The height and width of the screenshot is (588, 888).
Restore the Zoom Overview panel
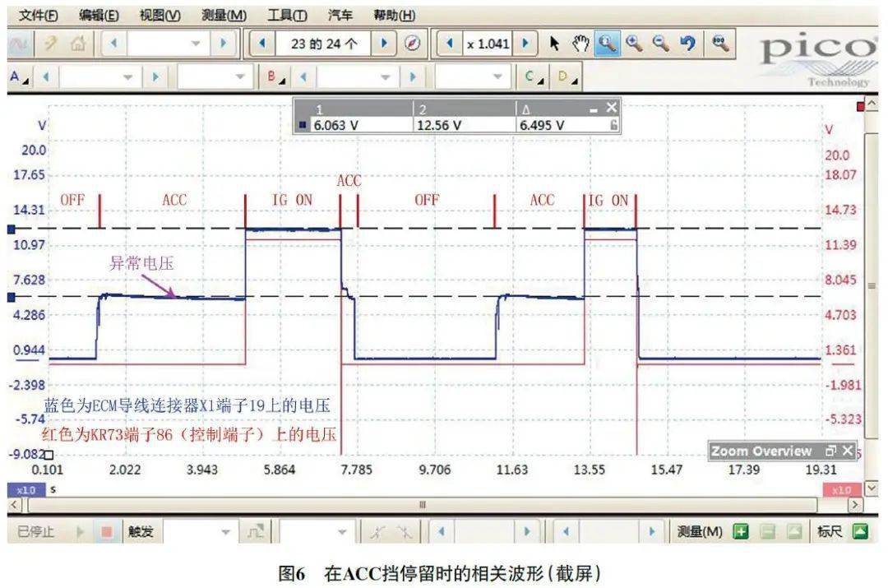830,451
